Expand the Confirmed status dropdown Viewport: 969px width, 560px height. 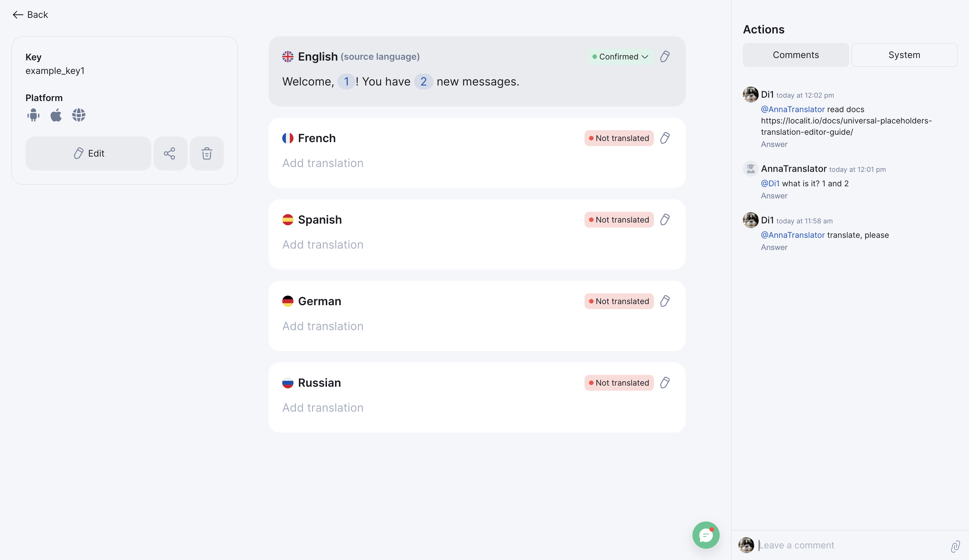click(620, 57)
